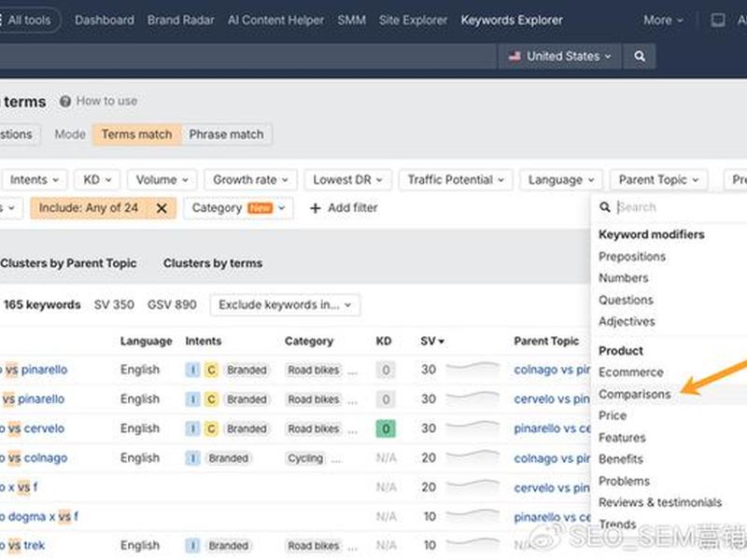747x560 pixels.
Task: Choose Prepositions keyword modifier
Action: coord(632,257)
